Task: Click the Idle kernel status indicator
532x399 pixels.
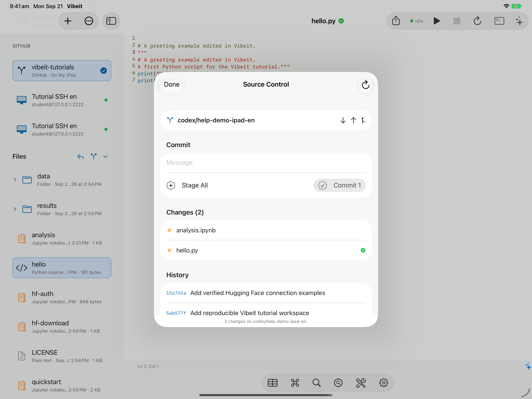Action: click(x=417, y=21)
